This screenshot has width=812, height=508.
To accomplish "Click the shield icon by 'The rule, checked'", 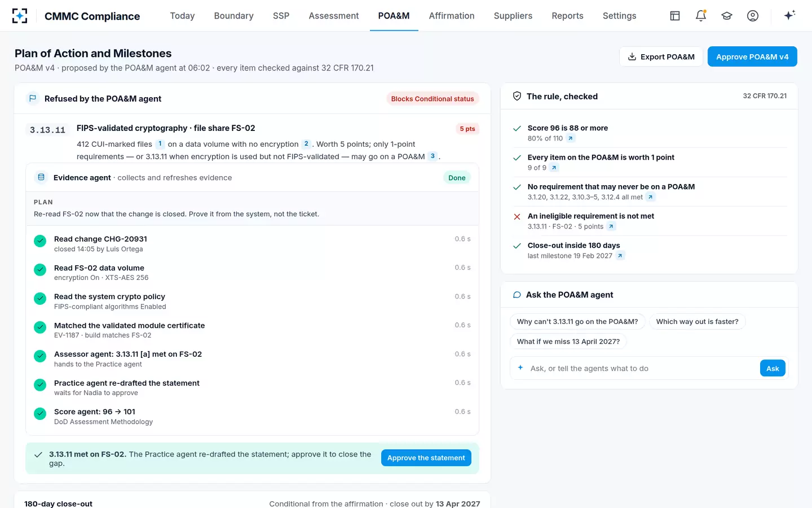I will click(517, 97).
